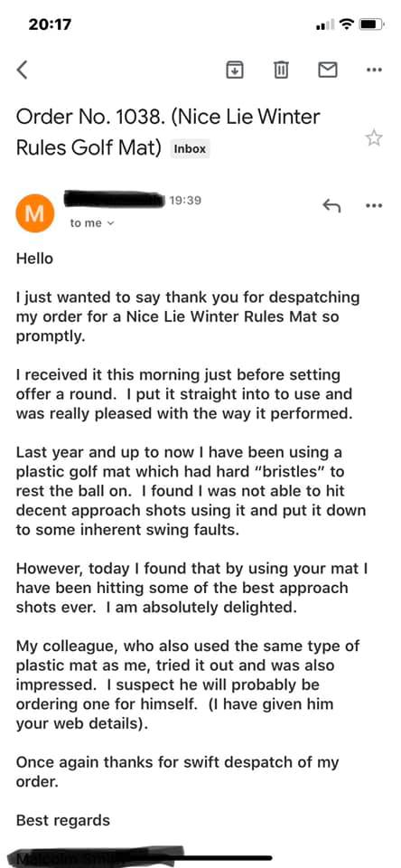Tap the 20:17 status bar clock
Image resolution: width=401 pixels, height=868 pixels.
[50, 25]
